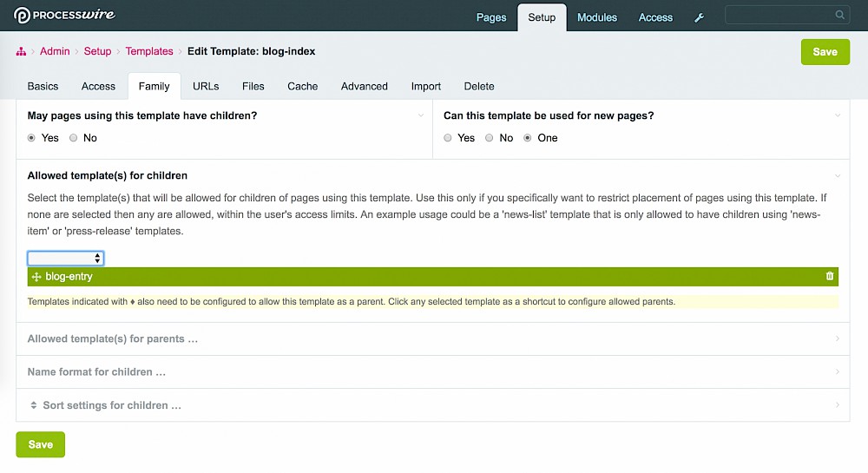
Task: Click the search magnifier icon
Action: tap(839, 15)
